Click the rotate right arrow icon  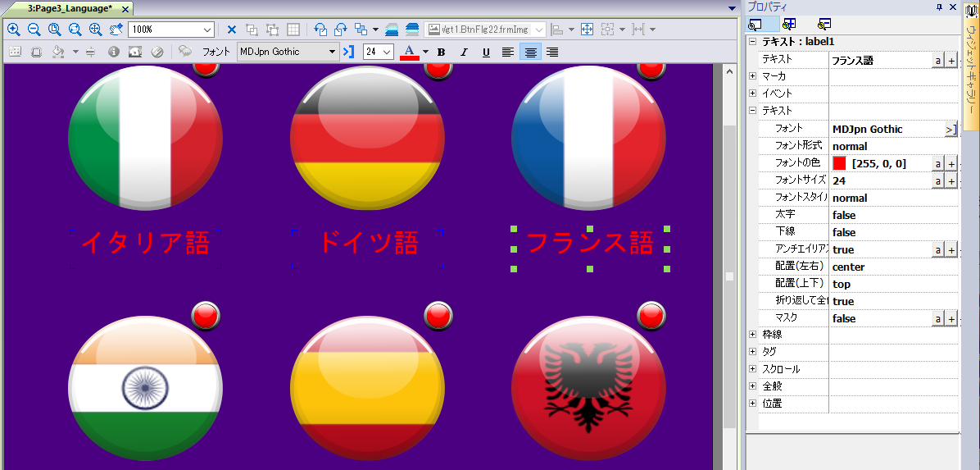341,30
